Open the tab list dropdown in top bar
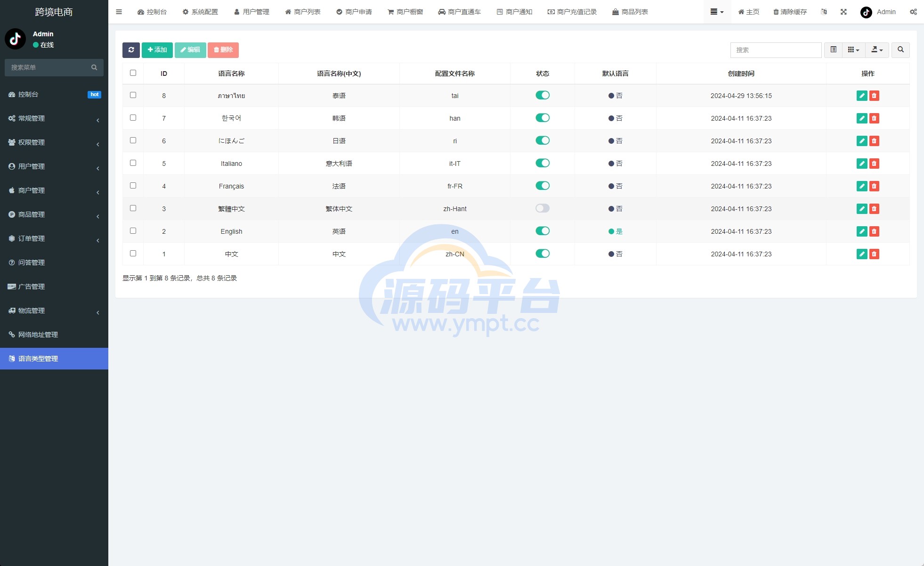 click(x=717, y=12)
